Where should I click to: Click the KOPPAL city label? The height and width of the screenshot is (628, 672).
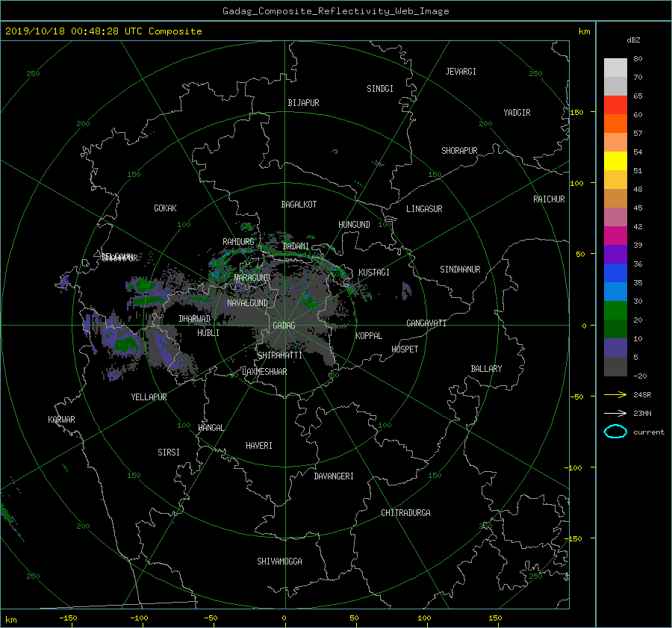[x=369, y=335]
